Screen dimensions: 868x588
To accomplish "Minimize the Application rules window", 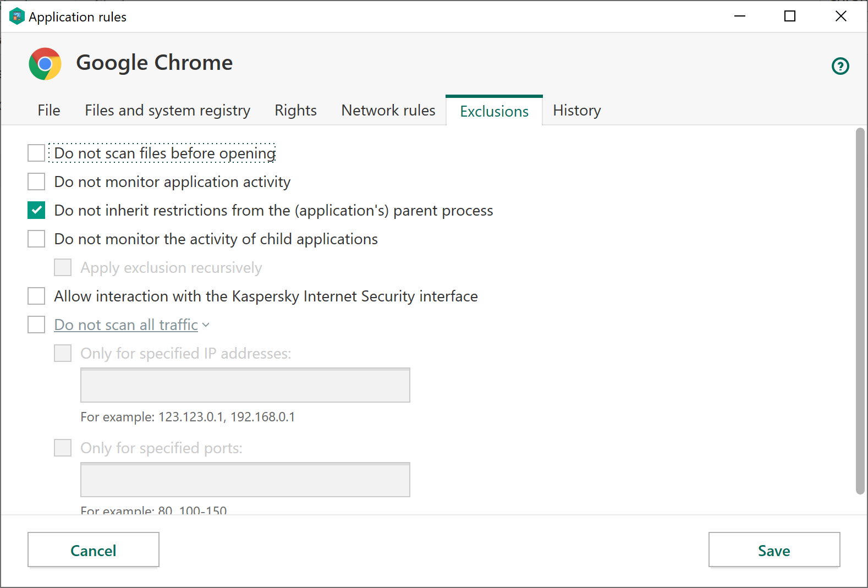I will pos(740,17).
